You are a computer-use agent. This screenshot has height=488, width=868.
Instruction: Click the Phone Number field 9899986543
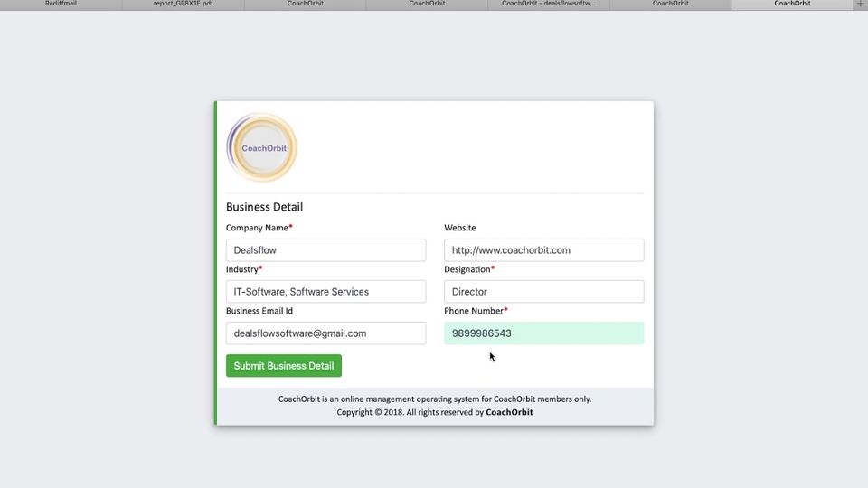tap(544, 333)
